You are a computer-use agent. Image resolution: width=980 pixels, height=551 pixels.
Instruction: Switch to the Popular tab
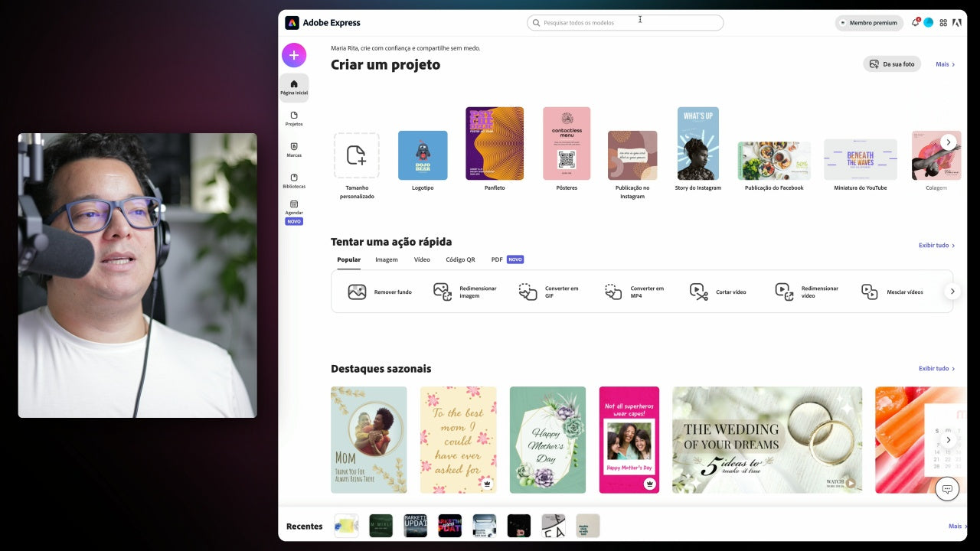click(x=348, y=259)
